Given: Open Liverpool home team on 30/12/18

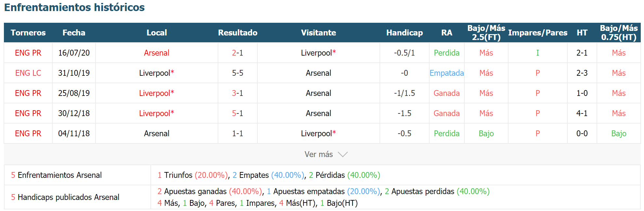Looking at the screenshot, I should (x=157, y=113).
